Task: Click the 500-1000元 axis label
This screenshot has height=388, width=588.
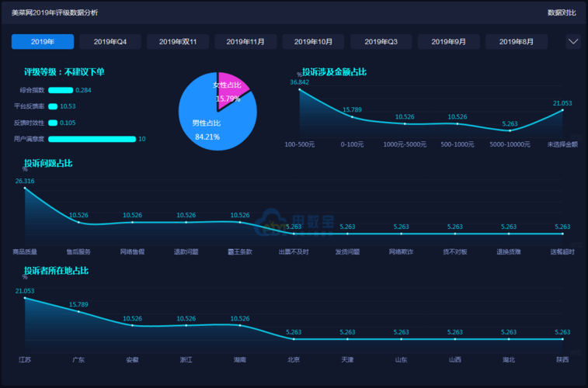Action: pos(458,144)
